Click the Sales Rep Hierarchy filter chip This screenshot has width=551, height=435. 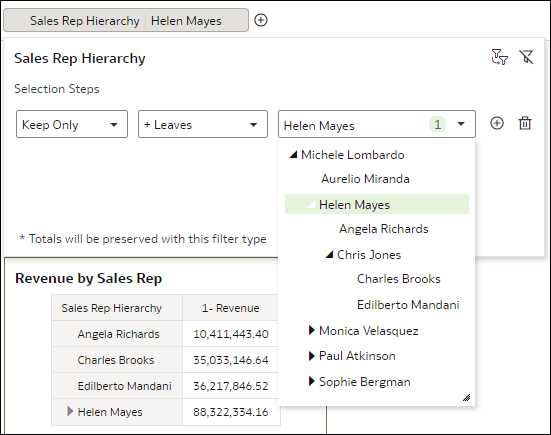tap(126, 21)
